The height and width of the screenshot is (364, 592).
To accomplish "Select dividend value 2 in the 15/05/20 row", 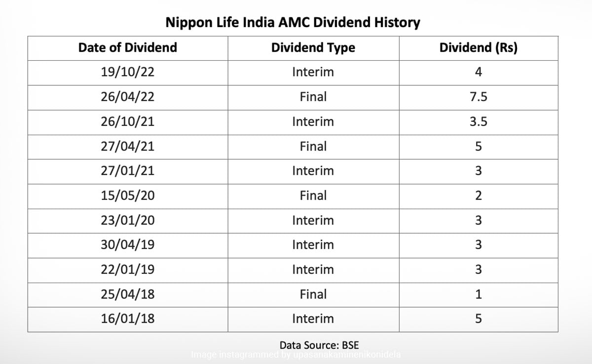I will [x=478, y=195].
